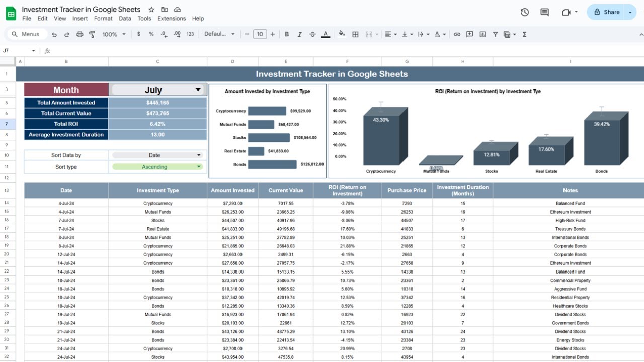Open the Name box dropdown arrow
The height and width of the screenshot is (362, 644).
34,51
